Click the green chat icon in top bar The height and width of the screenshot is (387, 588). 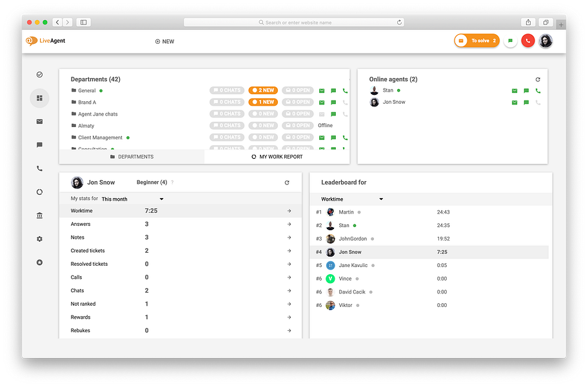click(x=509, y=40)
